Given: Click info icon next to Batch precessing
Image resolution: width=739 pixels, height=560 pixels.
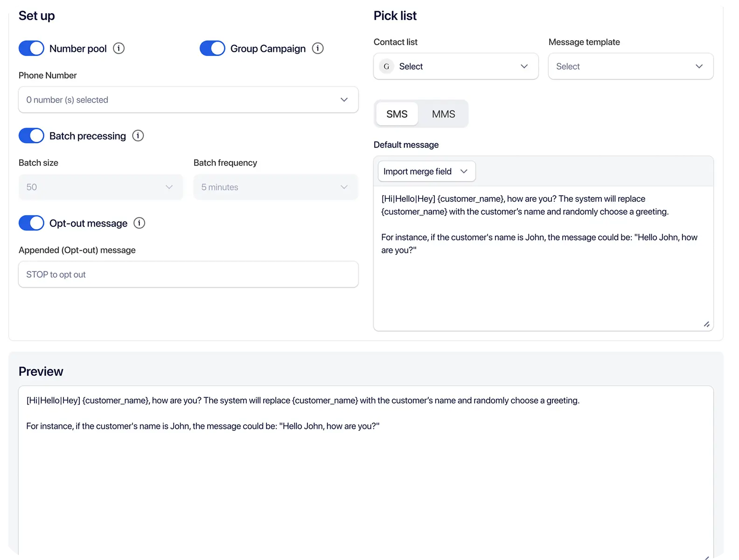Looking at the screenshot, I should pyautogui.click(x=138, y=136).
